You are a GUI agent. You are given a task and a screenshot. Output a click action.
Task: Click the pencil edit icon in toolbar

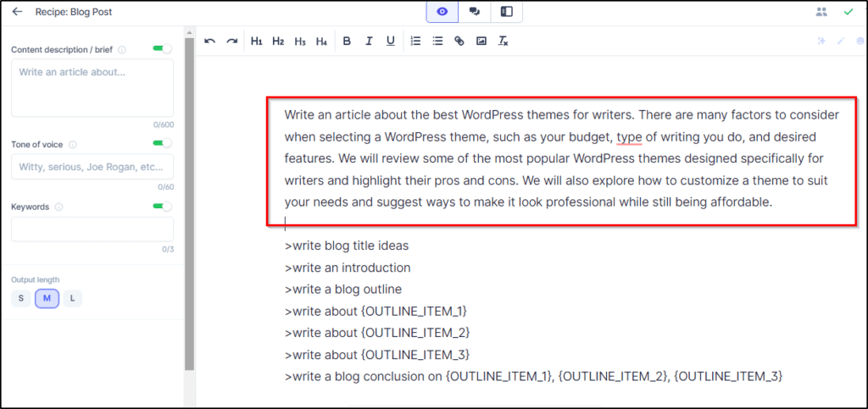[x=841, y=41]
